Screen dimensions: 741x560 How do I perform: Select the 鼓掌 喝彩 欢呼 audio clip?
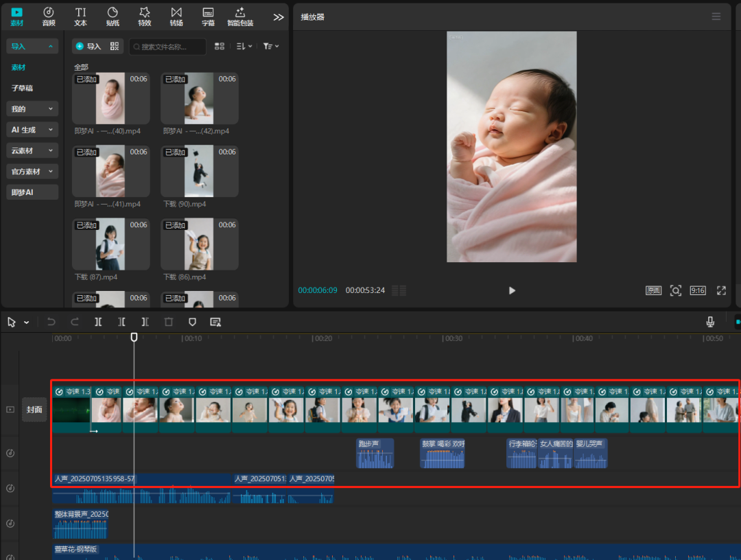pos(443,453)
